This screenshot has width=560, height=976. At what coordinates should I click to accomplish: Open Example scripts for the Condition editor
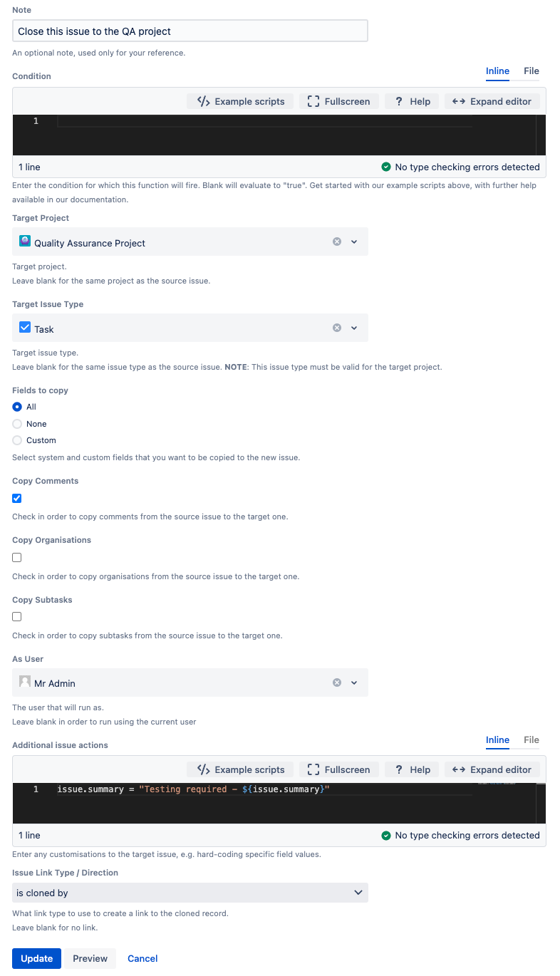[240, 101]
